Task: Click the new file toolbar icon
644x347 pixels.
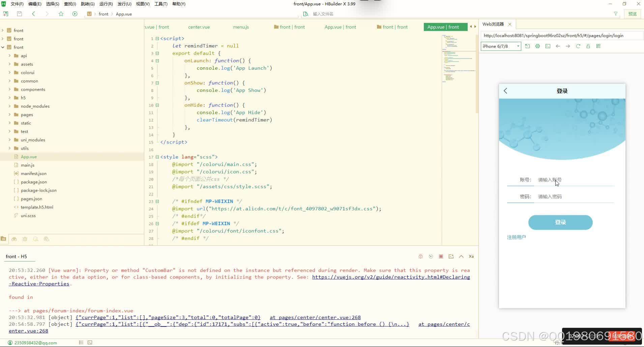Action: coord(6,14)
